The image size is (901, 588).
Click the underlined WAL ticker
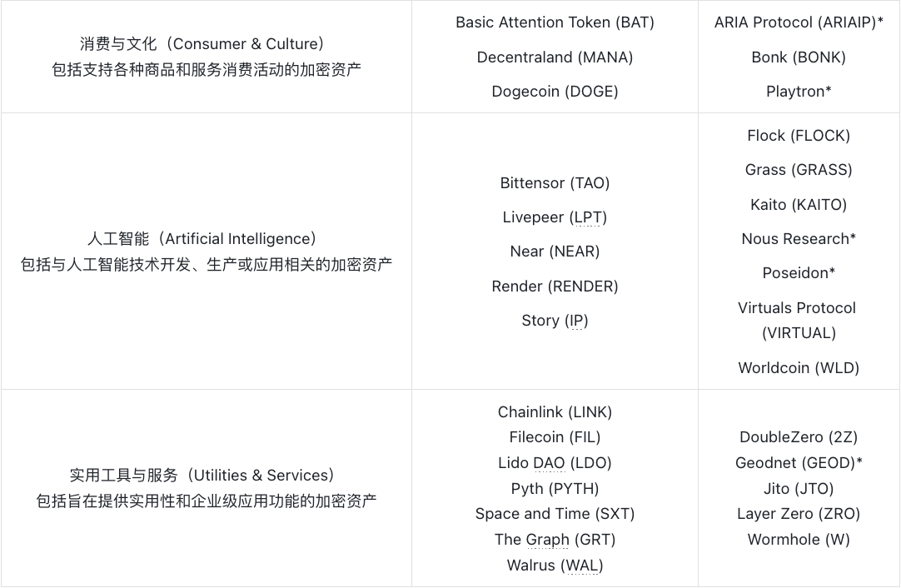pyautogui.click(x=581, y=566)
